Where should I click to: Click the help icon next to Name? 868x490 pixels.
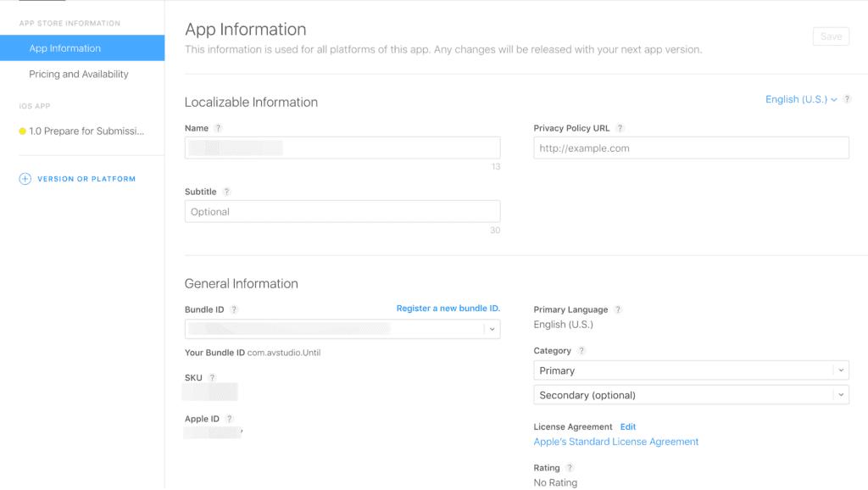click(x=218, y=129)
